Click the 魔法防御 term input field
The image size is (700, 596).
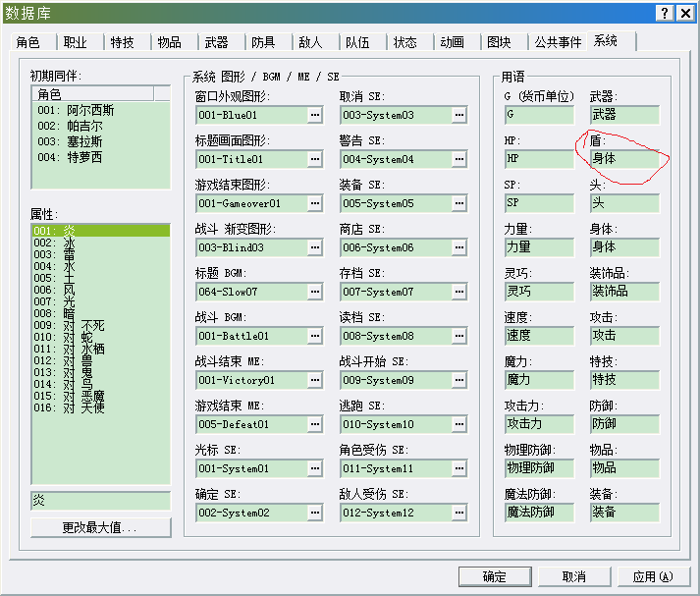point(539,513)
